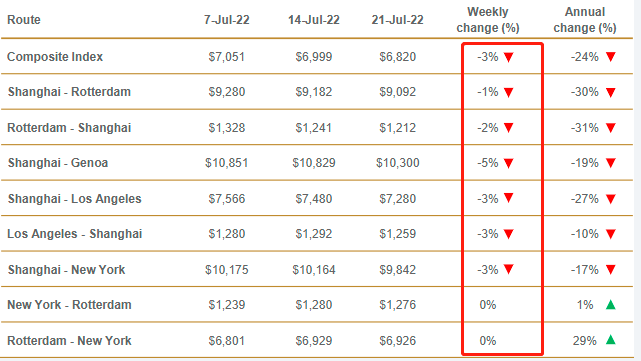641x361 pixels.
Task: Click red arrow next to Shanghai - Genoa -5%
Action: tap(509, 164)
